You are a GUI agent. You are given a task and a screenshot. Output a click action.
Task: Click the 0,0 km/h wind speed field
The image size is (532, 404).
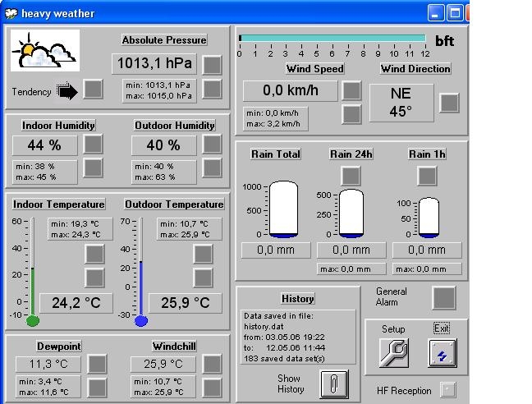[x=291, y=90]
